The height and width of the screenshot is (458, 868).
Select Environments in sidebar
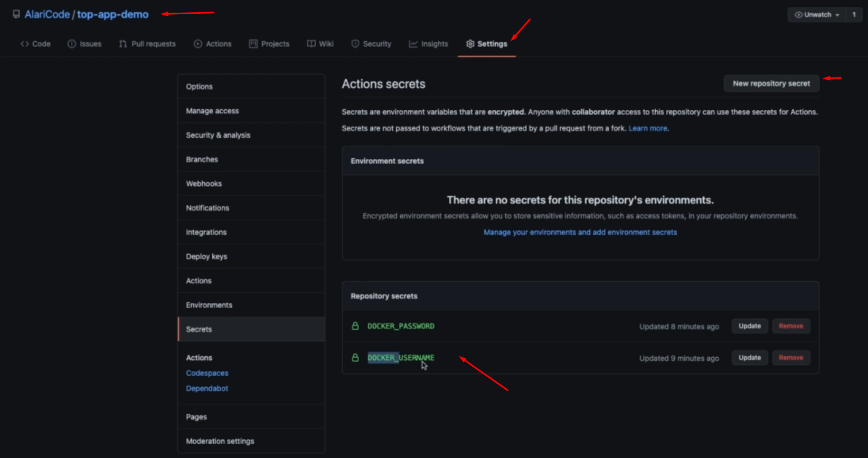point(251,305)
